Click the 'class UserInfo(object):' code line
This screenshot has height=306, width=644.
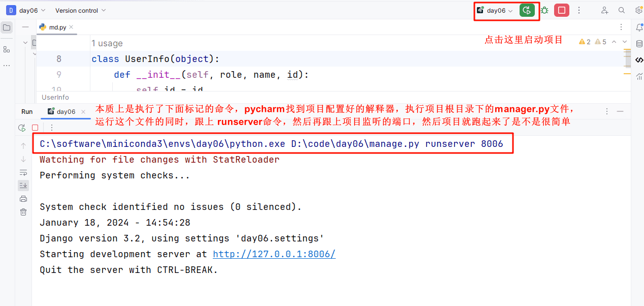[x=155, y=59]
